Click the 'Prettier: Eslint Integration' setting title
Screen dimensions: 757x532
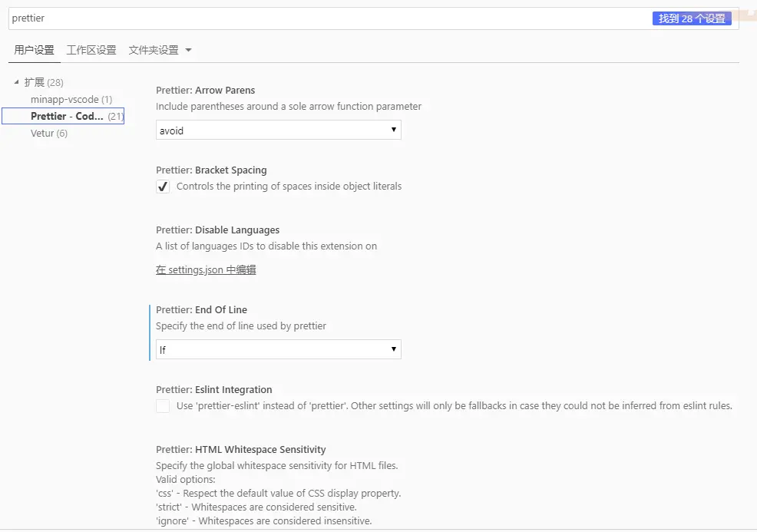point(214,389)
